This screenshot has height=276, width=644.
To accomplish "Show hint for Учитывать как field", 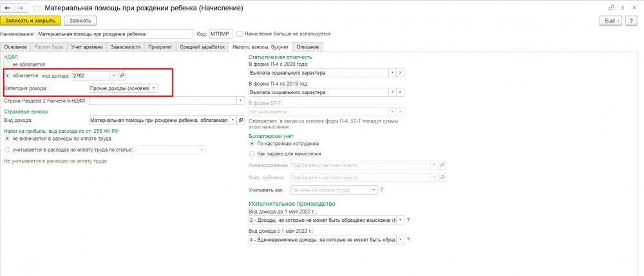I will [x=382, y=190].
